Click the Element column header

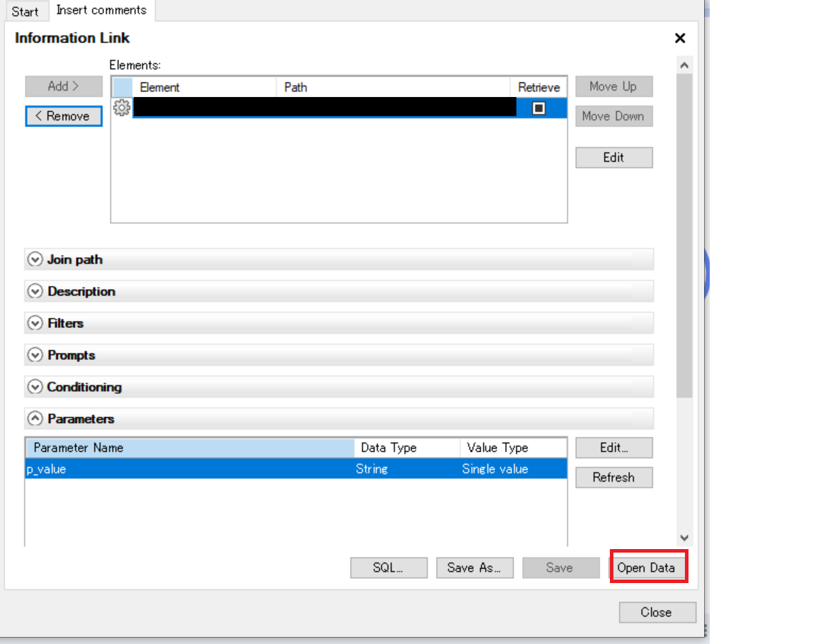[x=205, y=87]
